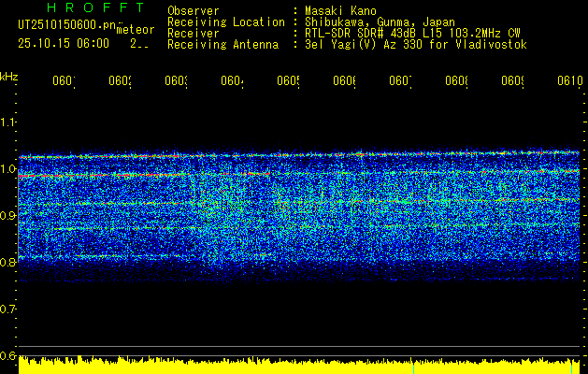The height and width of the screenshot is (374, 588).
Task: Click the 3el Yagi(V) antenna description
Action: [416, 45]
